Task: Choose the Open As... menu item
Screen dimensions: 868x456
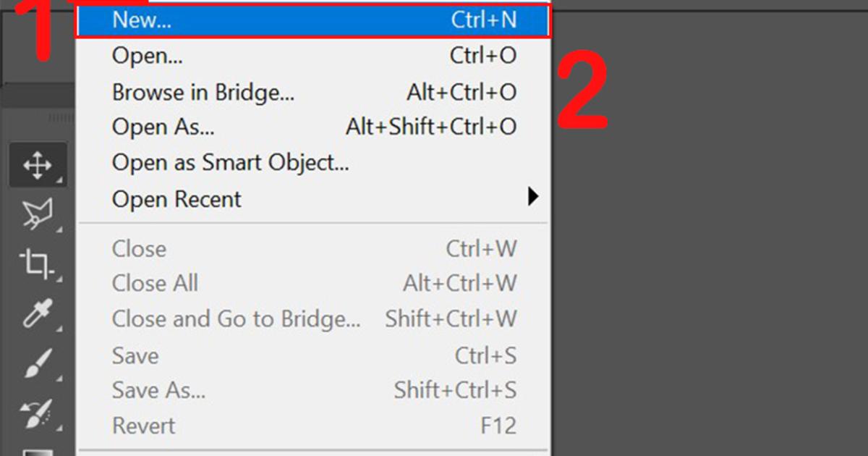Action: point(163,127)
